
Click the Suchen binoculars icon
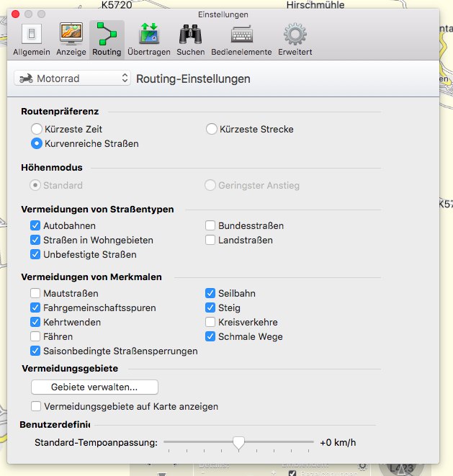tap(190, 39)
